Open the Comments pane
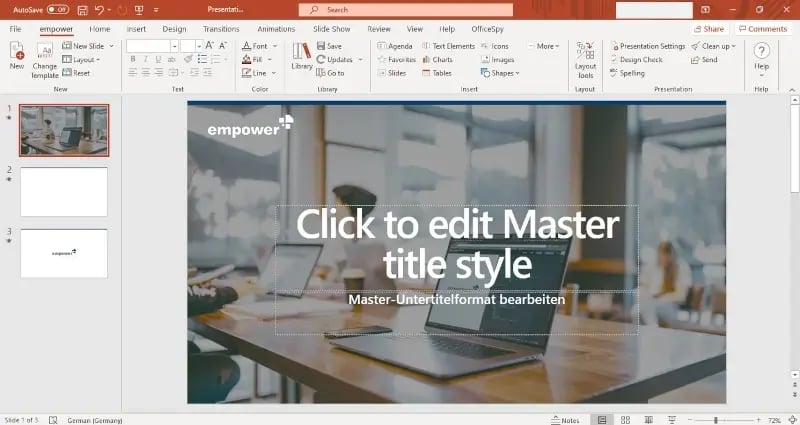 tap(763, 29)
